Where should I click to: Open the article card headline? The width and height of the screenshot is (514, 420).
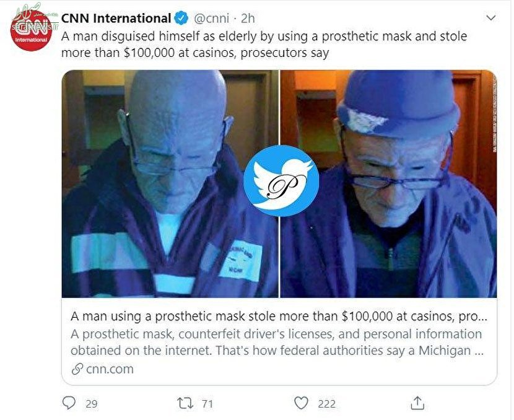coord(279,316)
